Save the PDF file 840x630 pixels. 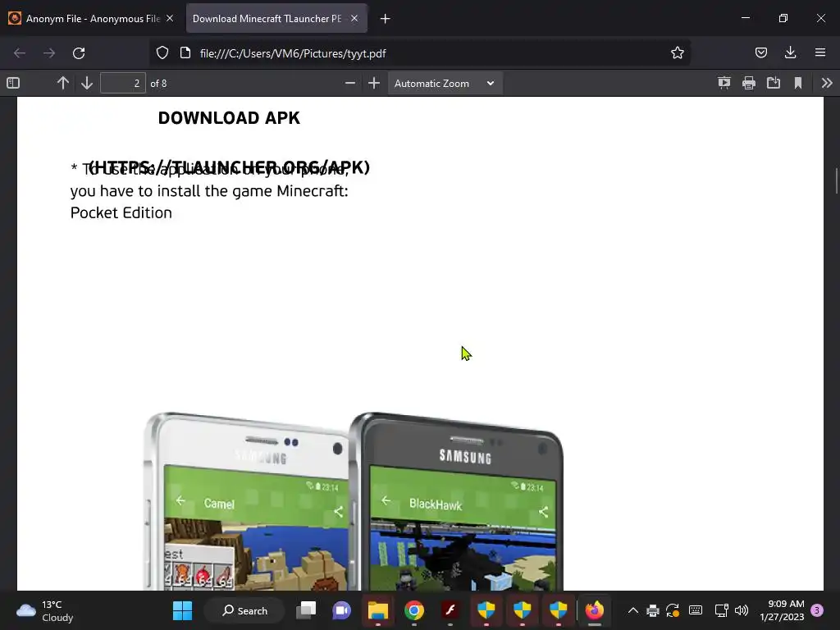point(773,83)
